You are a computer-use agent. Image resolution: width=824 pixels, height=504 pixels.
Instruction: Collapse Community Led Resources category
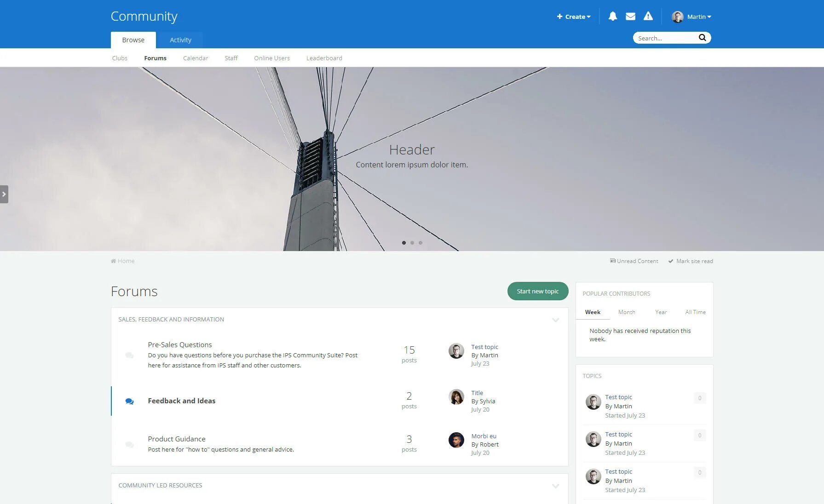(555, 486)
